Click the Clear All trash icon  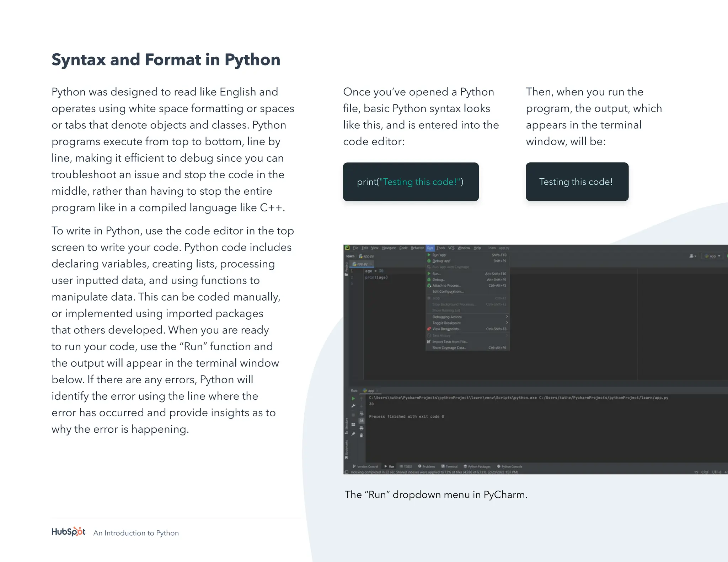tap(362, 435)
